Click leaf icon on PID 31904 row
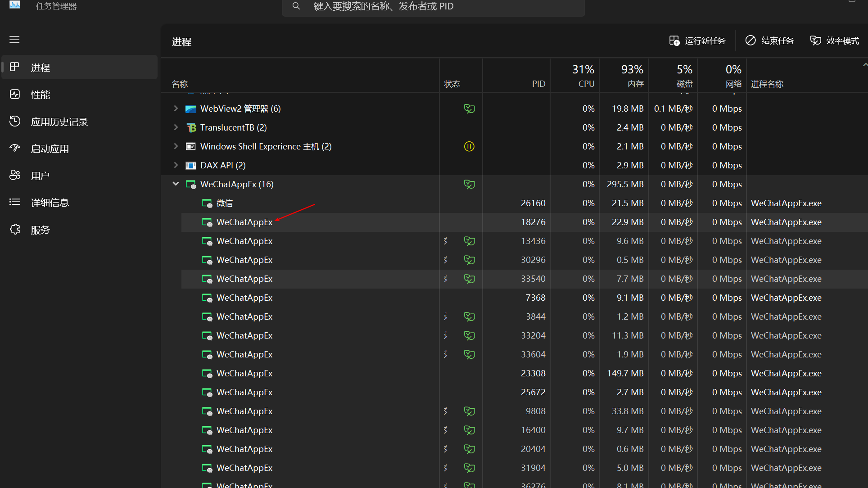The height and width of the screenshot is (488, 868). tap(470, 468)
